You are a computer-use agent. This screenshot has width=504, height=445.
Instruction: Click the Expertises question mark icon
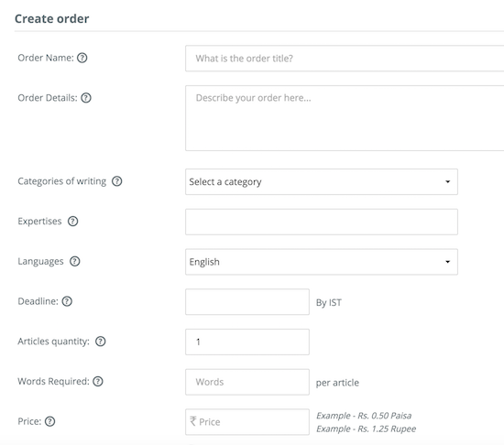(72, 222)
